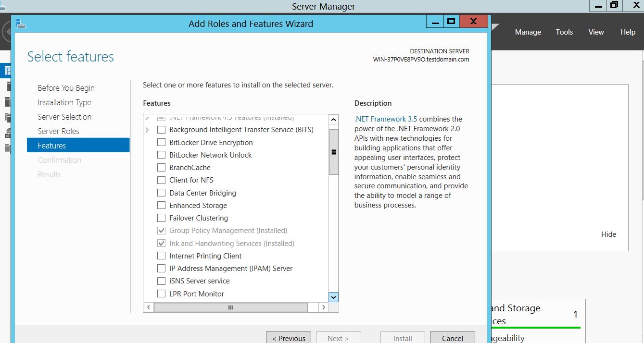644x343 pixels.
Task: Click the Previous button
Action: pyautogui.click(x=289, y=338)
